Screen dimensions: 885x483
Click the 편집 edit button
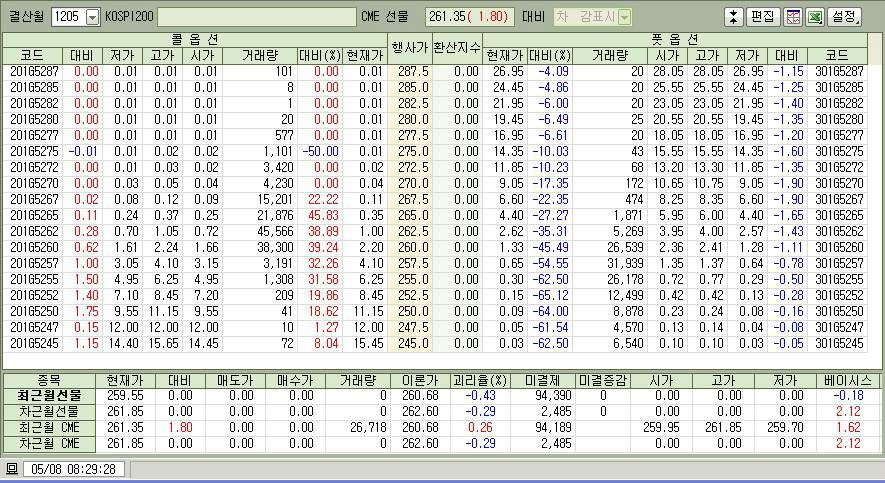pyautogui.click(x=763, y=17)
